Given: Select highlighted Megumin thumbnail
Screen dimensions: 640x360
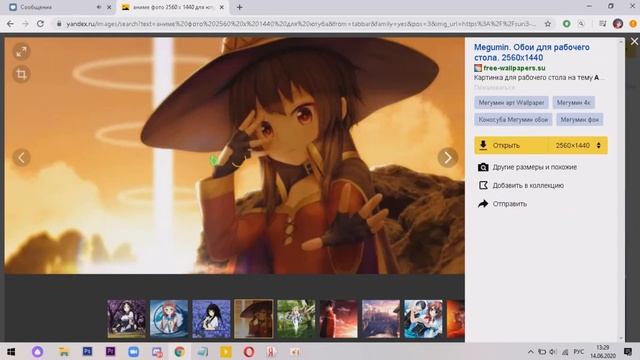Looking at the screenshot, I should pos(253,319).
